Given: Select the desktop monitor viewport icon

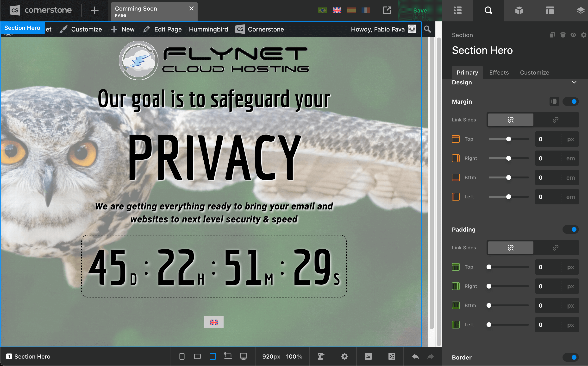Looking at the screenshot, I should pyautogui.click(x=244, y=356).
